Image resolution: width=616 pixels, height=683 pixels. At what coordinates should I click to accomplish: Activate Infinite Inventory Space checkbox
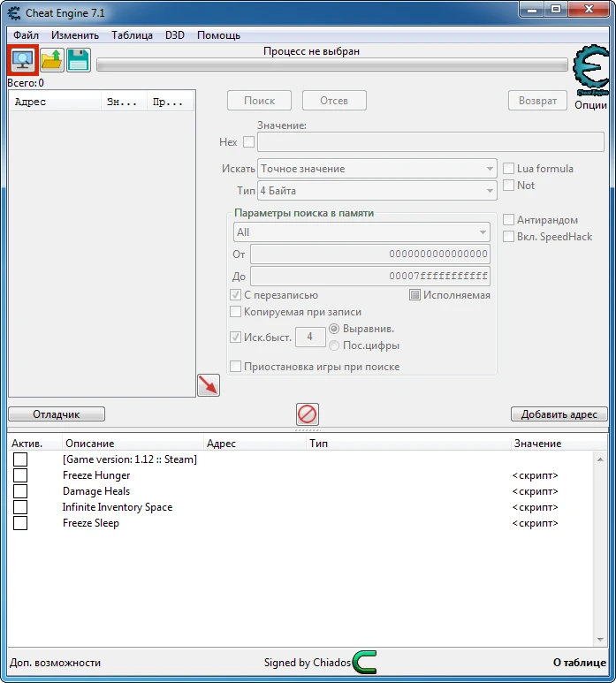(20, 507)
